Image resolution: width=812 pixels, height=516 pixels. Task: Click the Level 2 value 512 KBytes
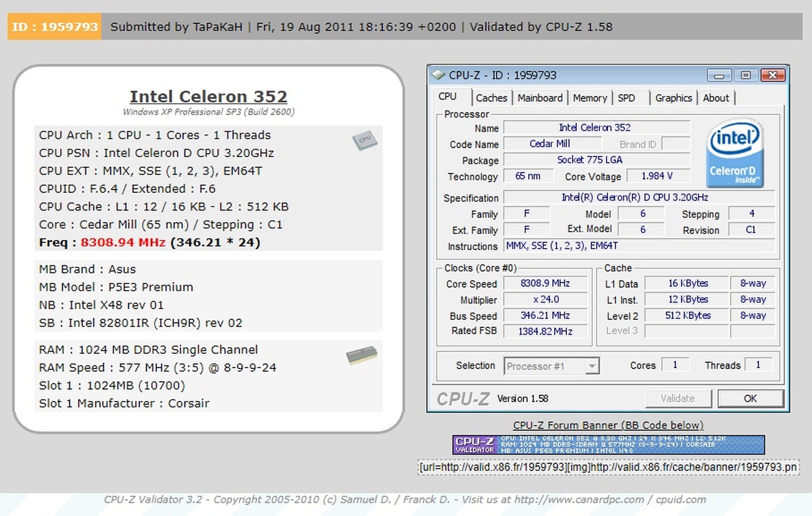[x=687, y=315]
